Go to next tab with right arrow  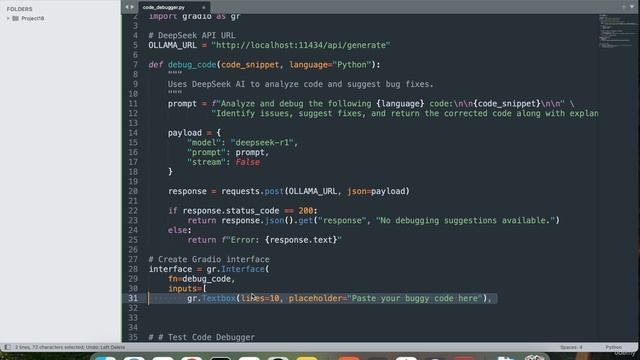[x=132, y=7]
